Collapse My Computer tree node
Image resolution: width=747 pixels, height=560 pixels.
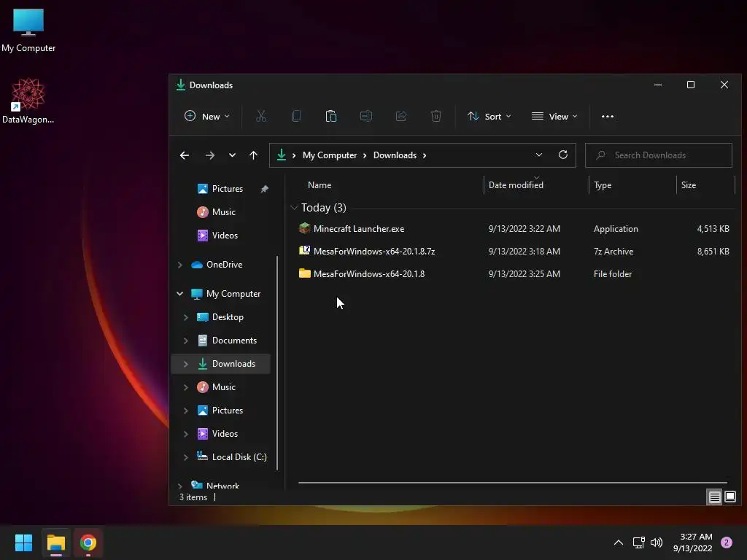point(180,294)
